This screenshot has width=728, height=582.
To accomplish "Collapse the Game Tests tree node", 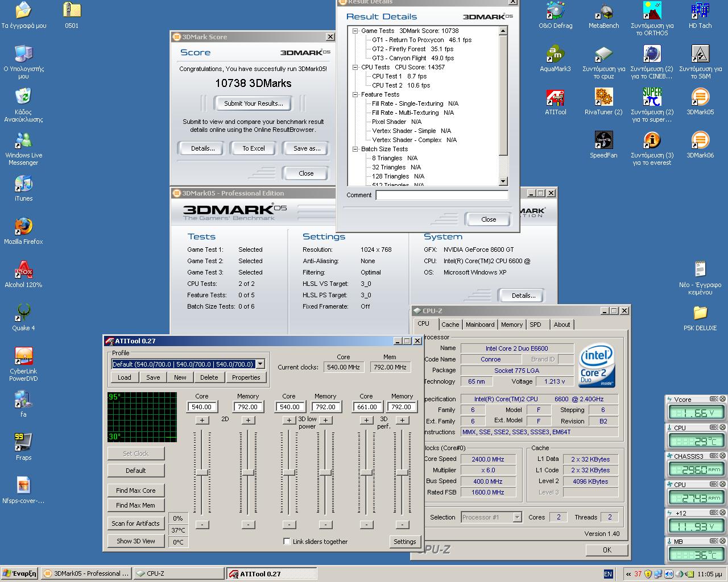I will click(355, 31).
